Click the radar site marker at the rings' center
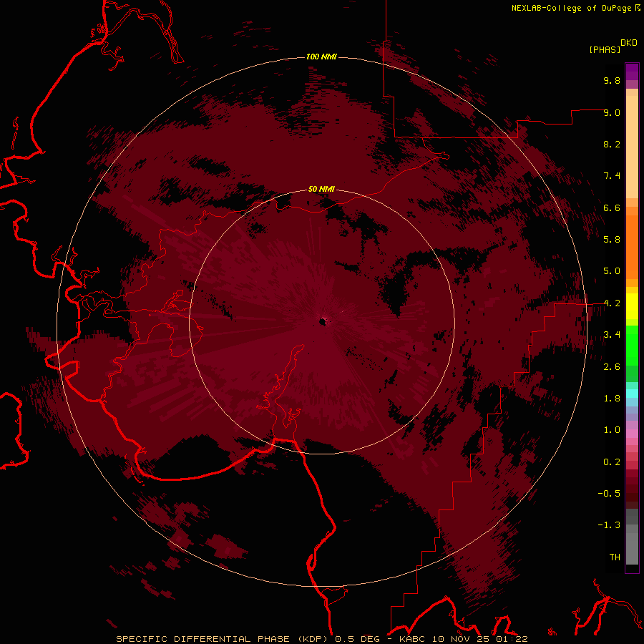 point(323,322)
